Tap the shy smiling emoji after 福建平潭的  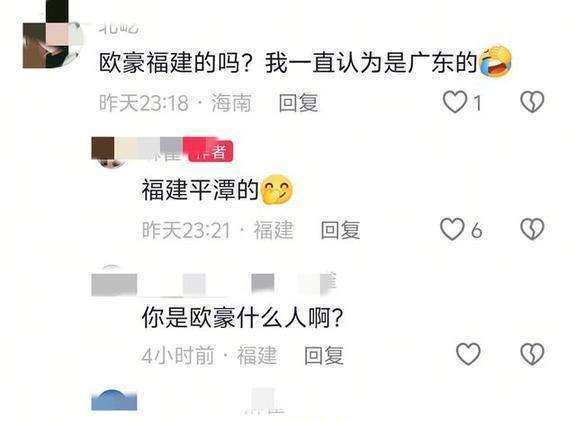[x=276, y=189]
